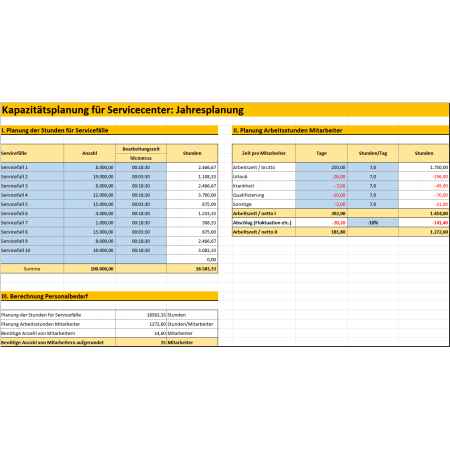Click Anzahl value of Servicefall 7
Image resolution: width=450 pixels, height=450 pixels.
(90, 223)
